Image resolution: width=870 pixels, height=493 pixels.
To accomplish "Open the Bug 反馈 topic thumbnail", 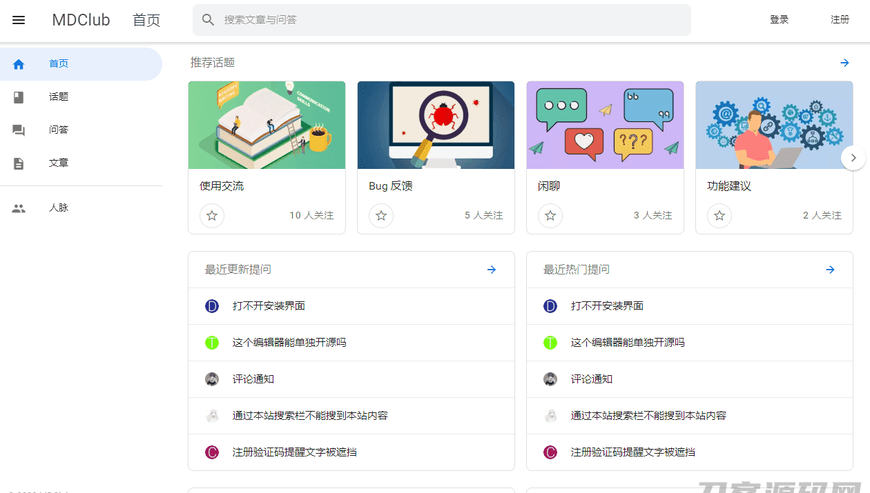I will pos(435,125).
